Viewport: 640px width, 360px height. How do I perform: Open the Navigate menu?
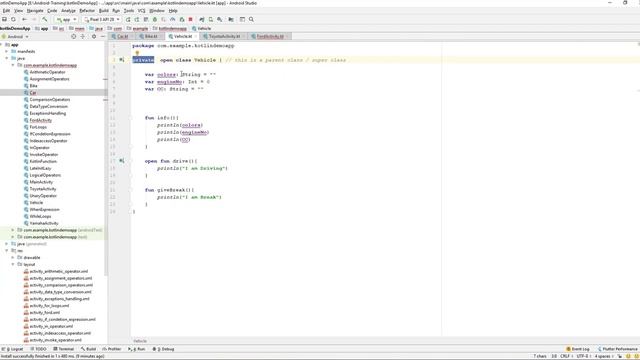click(35, 11)
